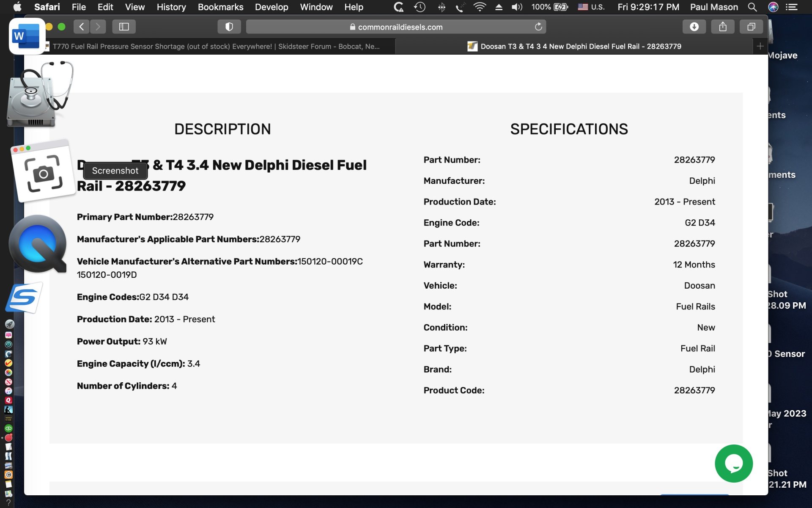Open the Paul Mason user menu
Screen dimensions: 812x508
pyautogui.click(x=714, y=7)
